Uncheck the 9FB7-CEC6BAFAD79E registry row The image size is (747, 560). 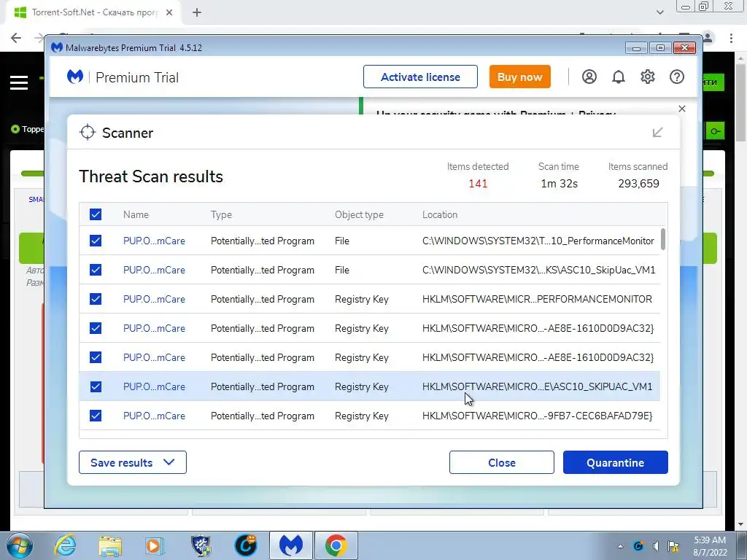(x=96, y=416)
